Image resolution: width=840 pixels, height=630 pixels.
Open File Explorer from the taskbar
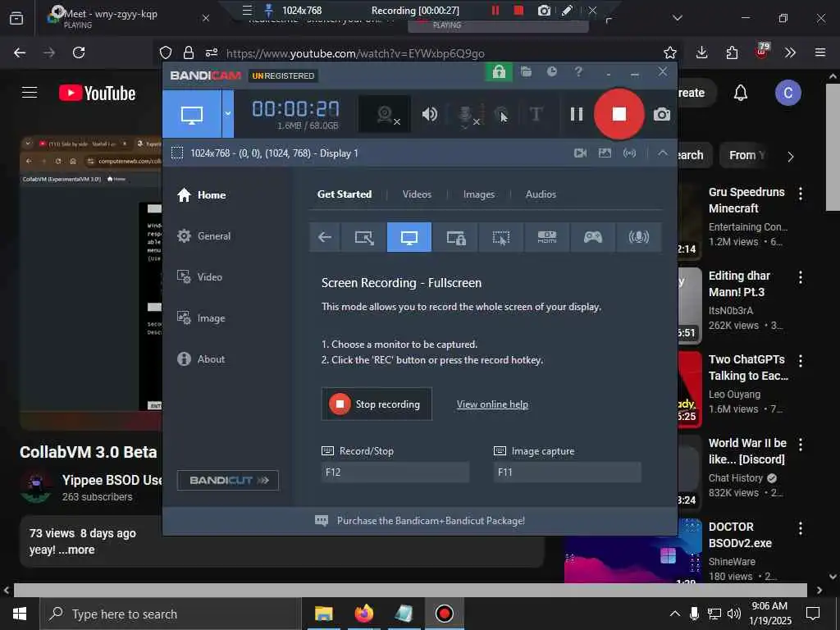click(323, 614)
